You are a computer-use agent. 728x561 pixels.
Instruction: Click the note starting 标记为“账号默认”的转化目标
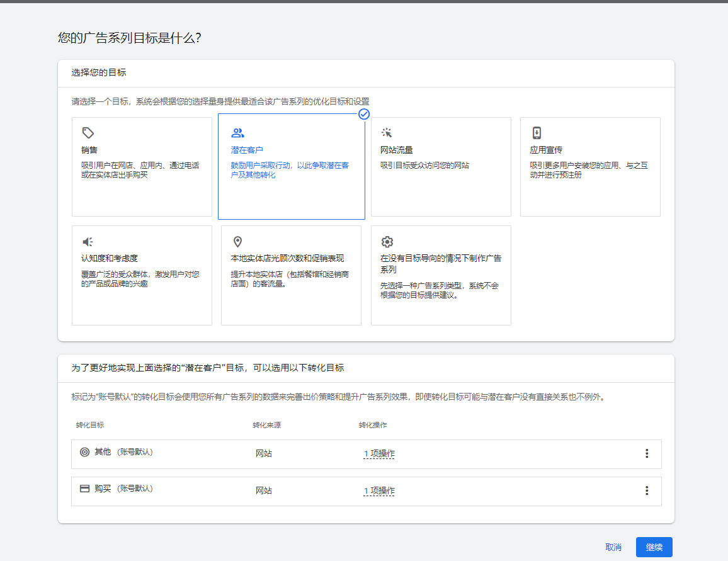coord(338,397)
